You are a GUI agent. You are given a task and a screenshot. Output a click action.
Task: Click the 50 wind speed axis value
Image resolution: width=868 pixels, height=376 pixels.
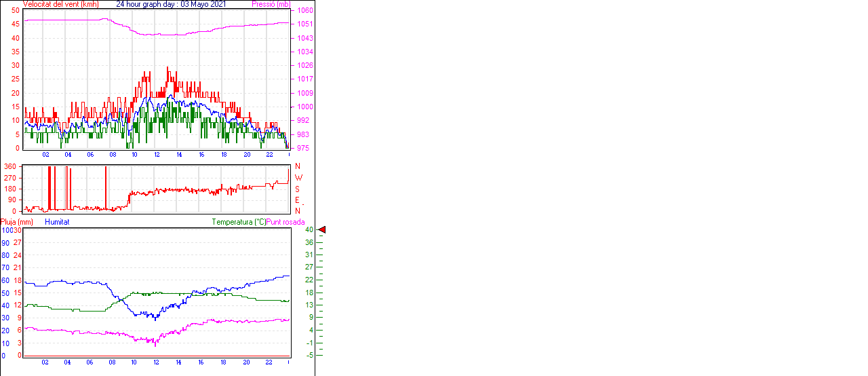point(16,10)
